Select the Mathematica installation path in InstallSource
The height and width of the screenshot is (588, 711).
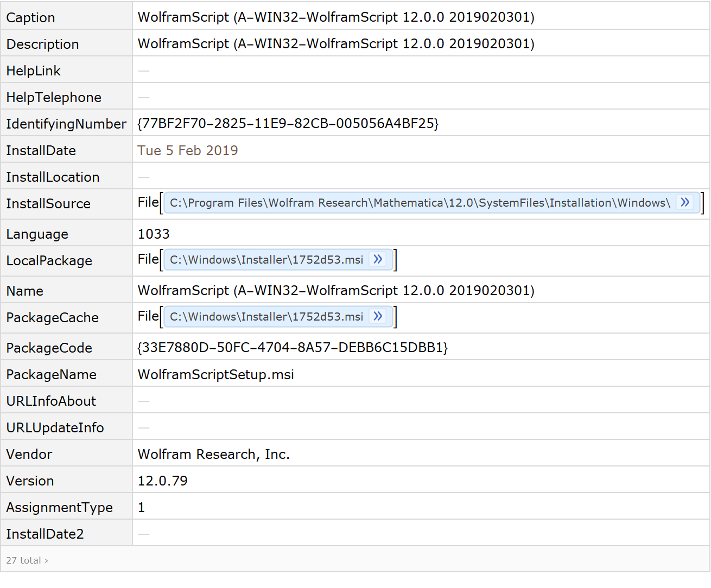(420, 203)
